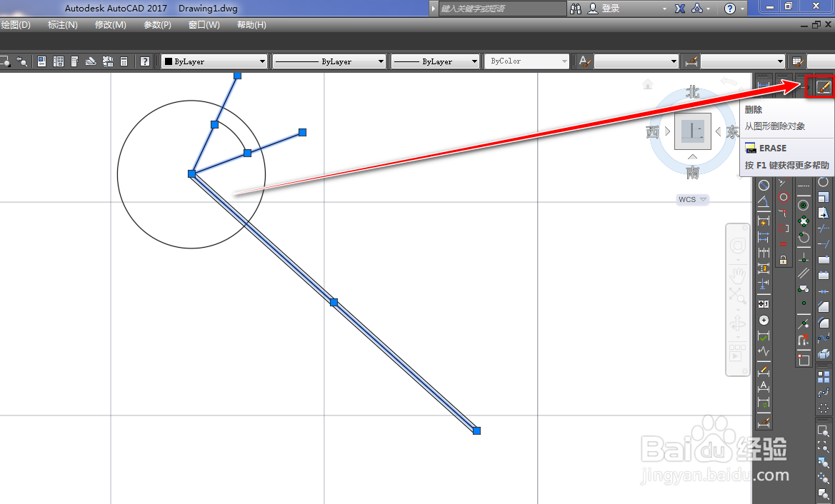Open the dimension style dropdown list
The image size is (835, 504).
pyautogui.click(x=743, y=61)
